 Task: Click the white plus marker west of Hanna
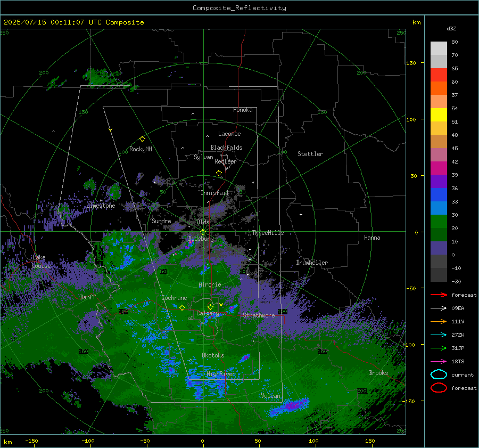pos(301,214)
